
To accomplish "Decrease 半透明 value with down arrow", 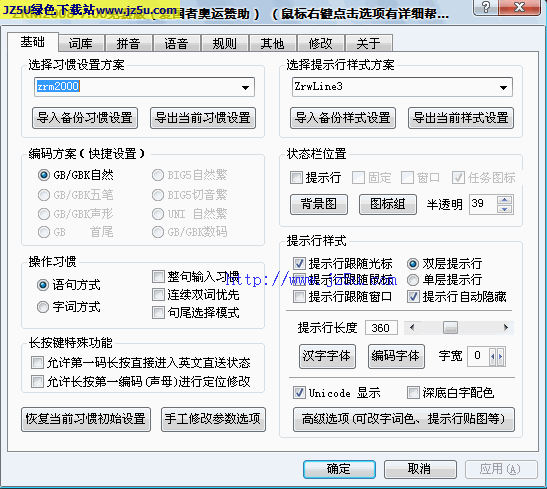I will [505, 209].
